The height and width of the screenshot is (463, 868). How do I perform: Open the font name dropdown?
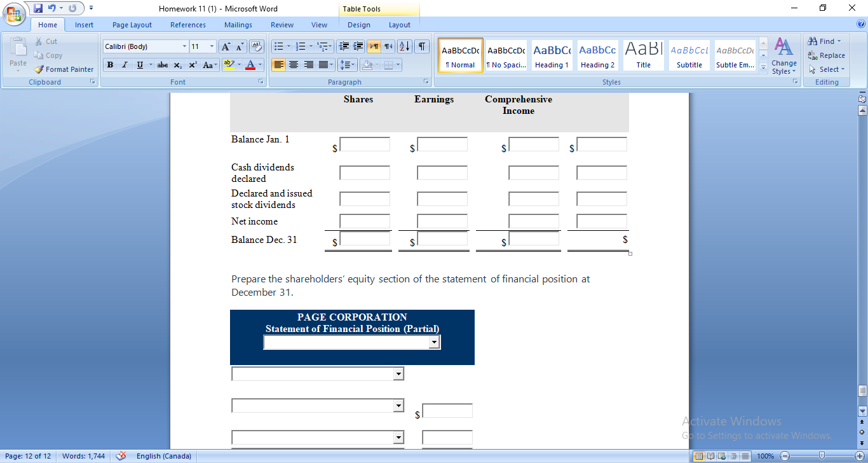pyautogui.click(x=184, y=46)
